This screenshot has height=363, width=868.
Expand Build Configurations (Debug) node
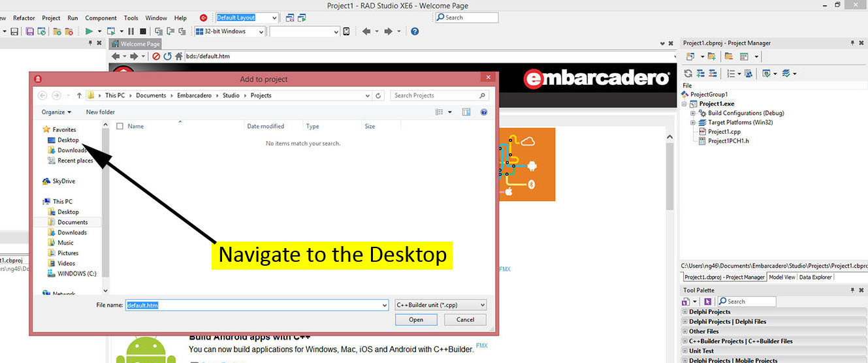(693, 113)
